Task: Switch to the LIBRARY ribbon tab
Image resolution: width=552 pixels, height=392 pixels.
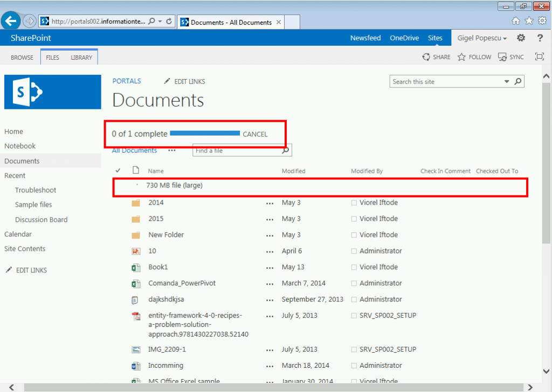Action: (81, 57)
